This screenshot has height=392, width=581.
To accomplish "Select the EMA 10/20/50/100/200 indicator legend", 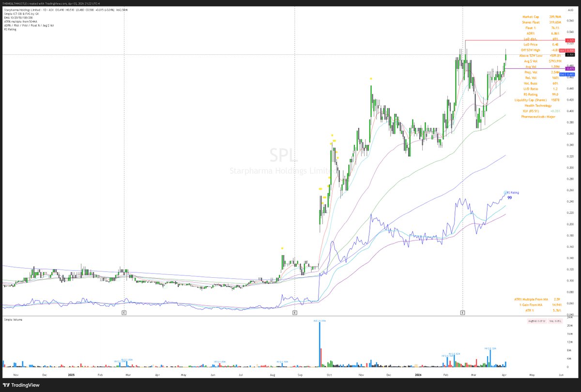I will click(18, 17).
